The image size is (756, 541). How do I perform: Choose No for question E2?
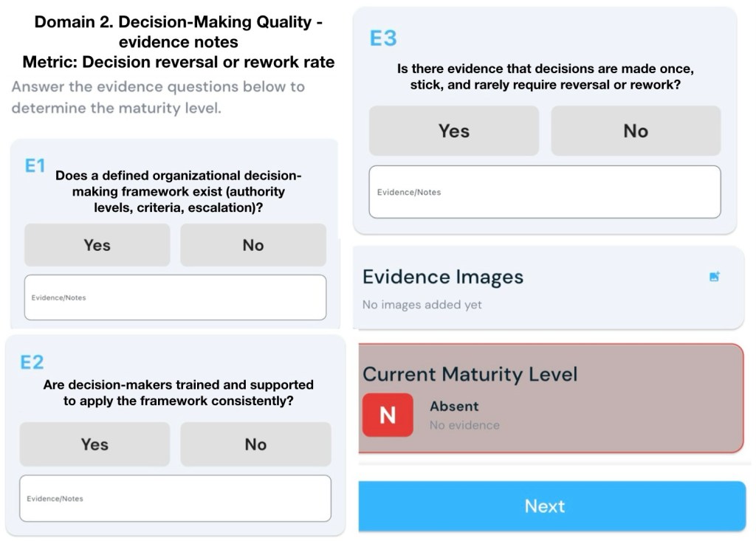pos(255,444)
